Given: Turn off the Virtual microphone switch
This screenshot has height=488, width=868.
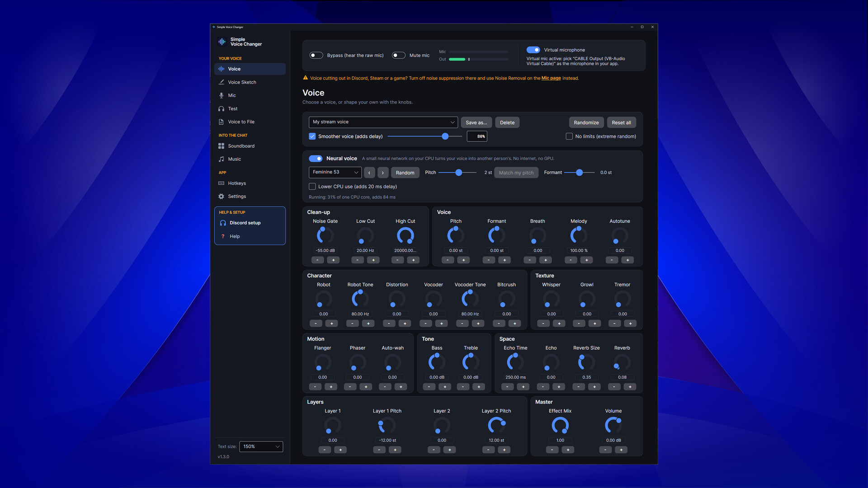Looking at the screenshot, I should pyautogui.click(x=533, y=50).
